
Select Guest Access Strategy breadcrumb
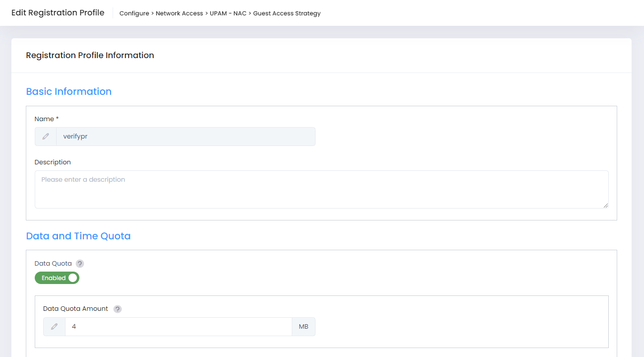pyautogui.click(x=287, y=13)
